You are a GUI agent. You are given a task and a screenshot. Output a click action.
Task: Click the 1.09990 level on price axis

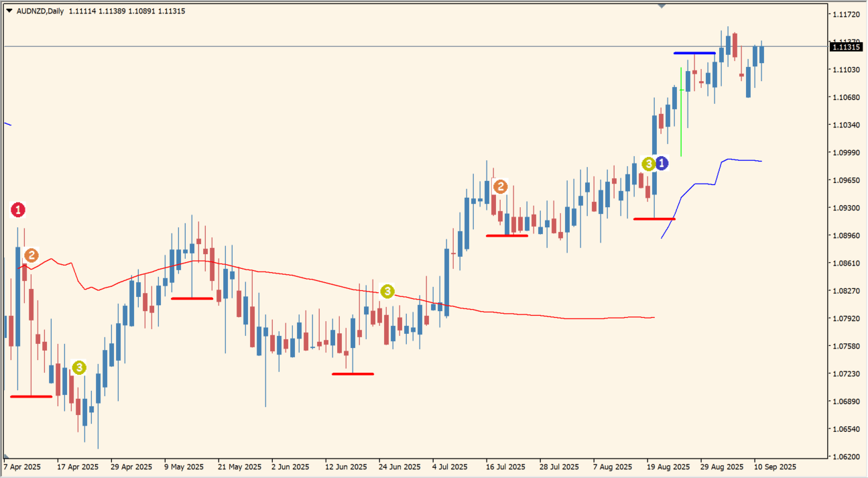pyautogui.click(x=845, y=153)
